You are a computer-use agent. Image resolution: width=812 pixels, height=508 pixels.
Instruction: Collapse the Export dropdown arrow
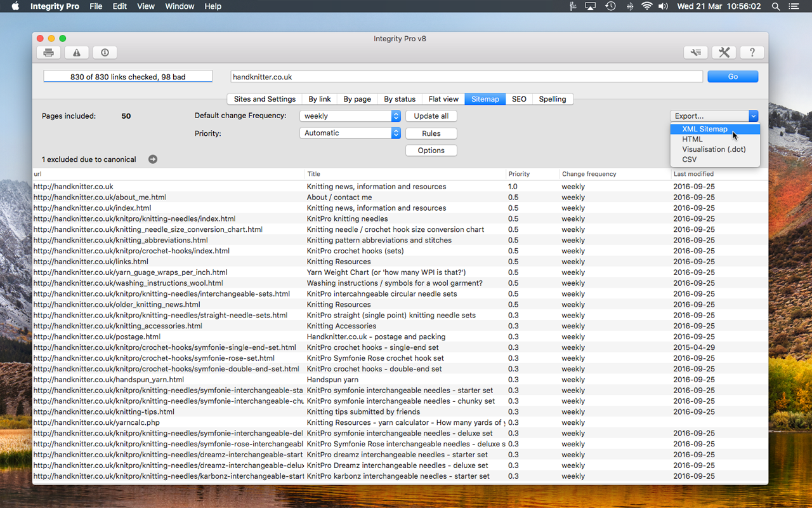753,116
